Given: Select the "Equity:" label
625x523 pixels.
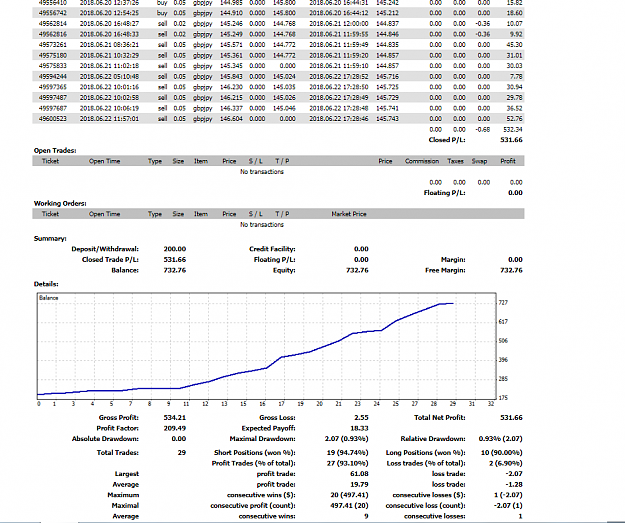Looking at the screenshot, I should coord(284,270).
